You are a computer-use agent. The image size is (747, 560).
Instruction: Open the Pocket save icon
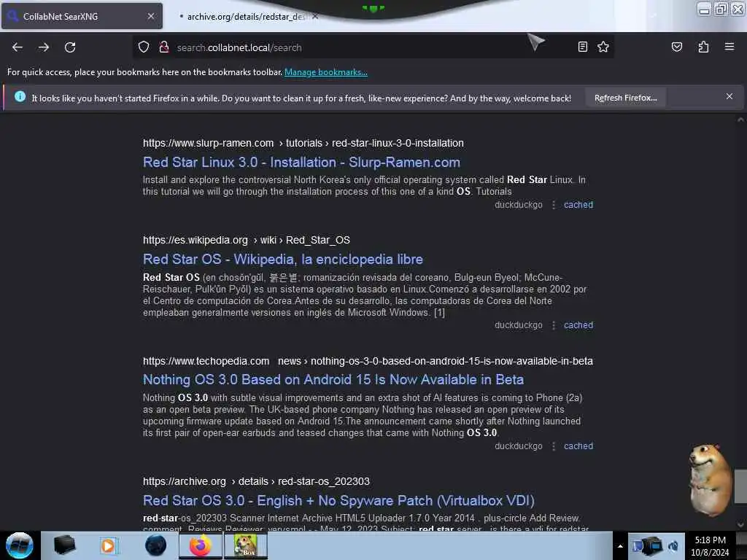click(x=676, y=47)
